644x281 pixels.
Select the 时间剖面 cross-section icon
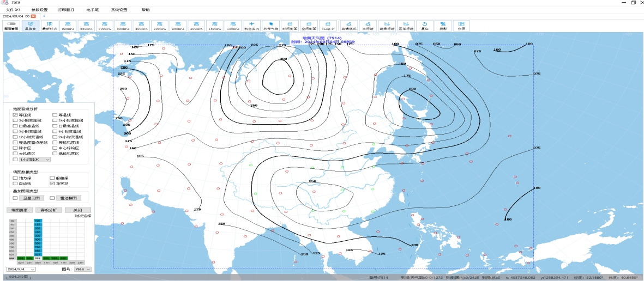290,26
